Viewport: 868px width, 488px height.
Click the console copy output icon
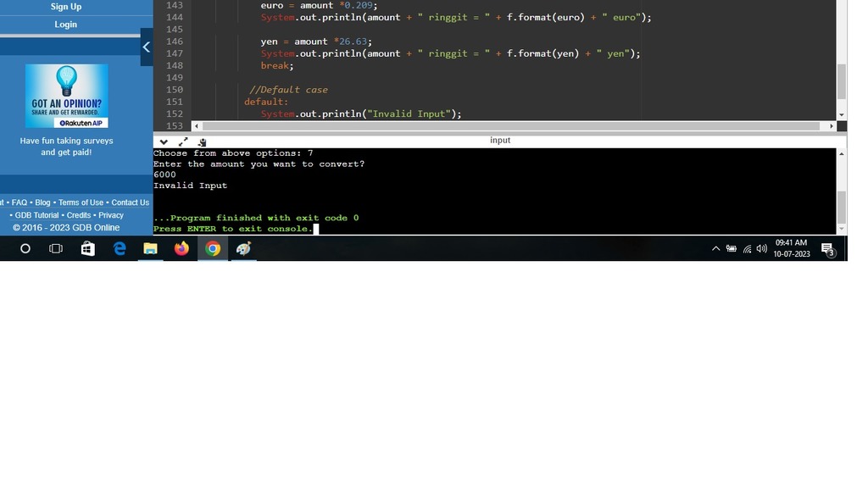coord(202,142)
